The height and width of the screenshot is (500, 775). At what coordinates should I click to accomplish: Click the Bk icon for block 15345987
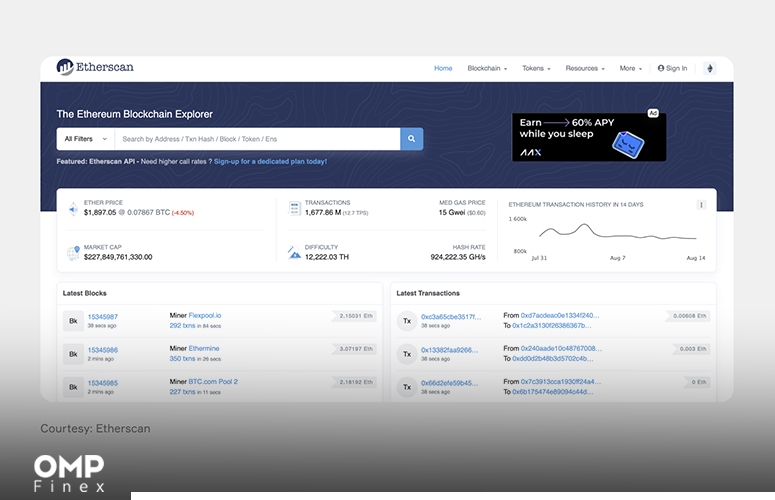73,321
